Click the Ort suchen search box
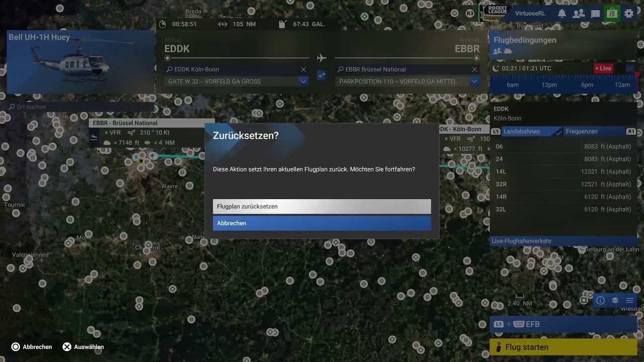 (x=80, y=107)
